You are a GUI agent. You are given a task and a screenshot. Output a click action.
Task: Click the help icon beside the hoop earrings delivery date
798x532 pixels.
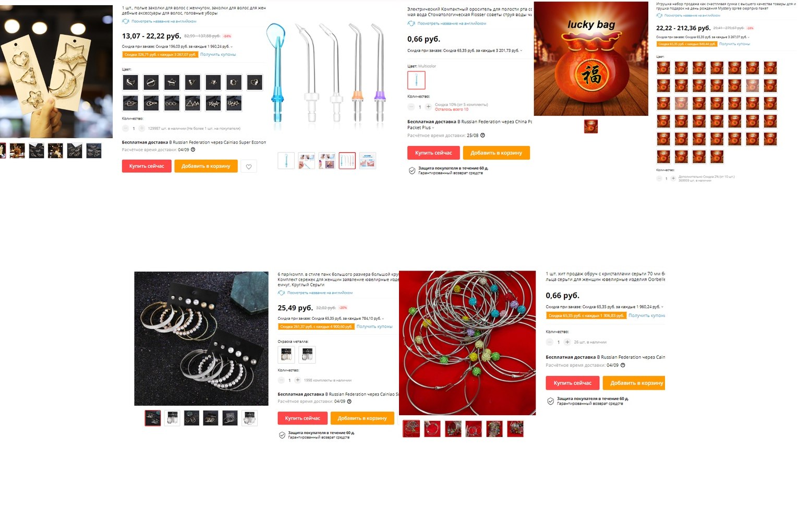pos(623,365)
